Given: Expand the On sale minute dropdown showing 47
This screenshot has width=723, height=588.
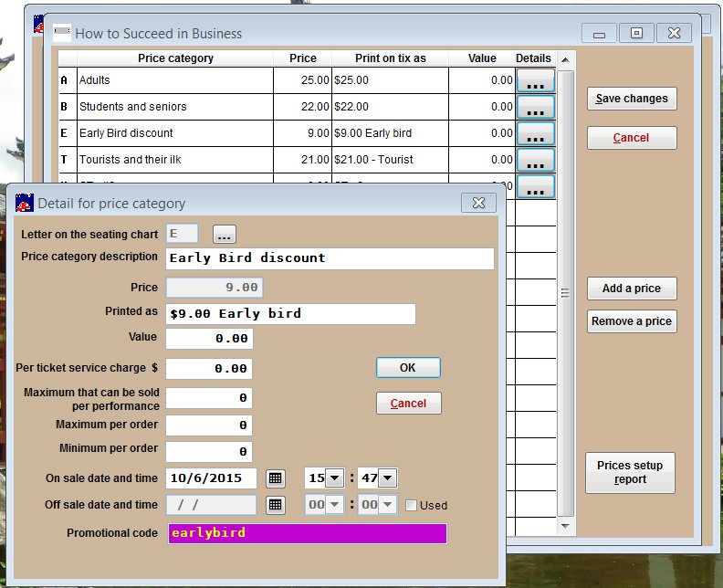Looking at the screenshot, I should click(x=388, y=478).
